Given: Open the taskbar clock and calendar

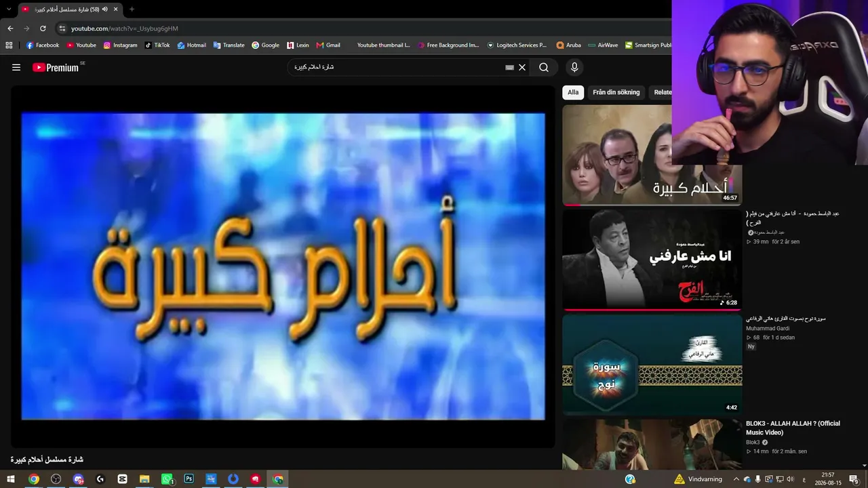Looking at the screenshot, I should (827, 479).
